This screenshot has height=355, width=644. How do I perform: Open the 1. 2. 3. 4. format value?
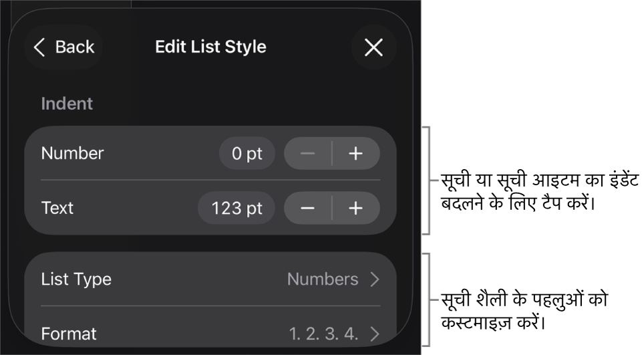[x=323, y=334]
